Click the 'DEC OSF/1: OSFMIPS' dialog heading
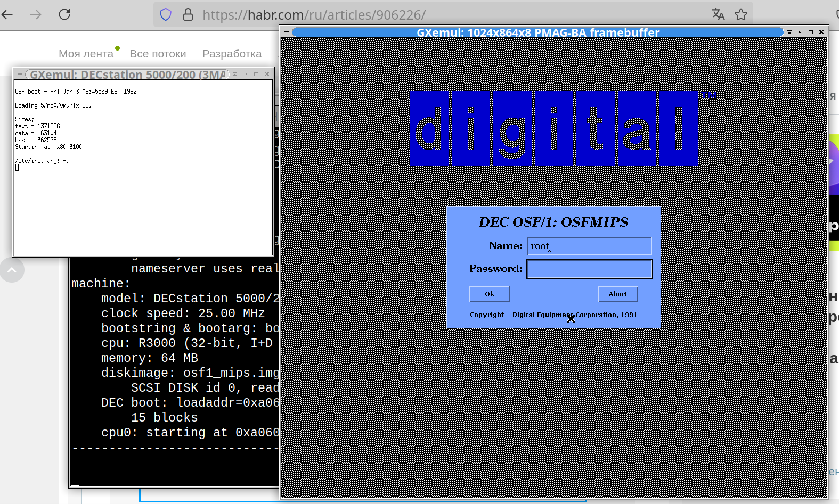839x504 pixels. pyautogui.click(x=553, y=222)
